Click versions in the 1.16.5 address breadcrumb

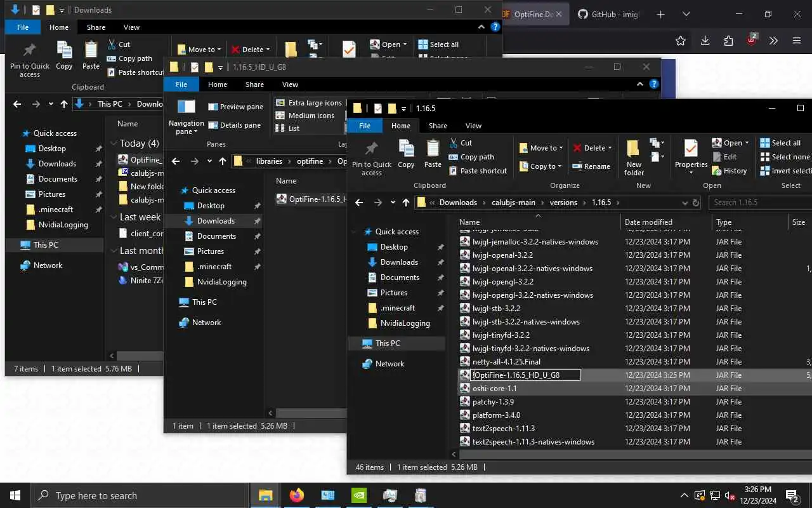click(563, 203)
